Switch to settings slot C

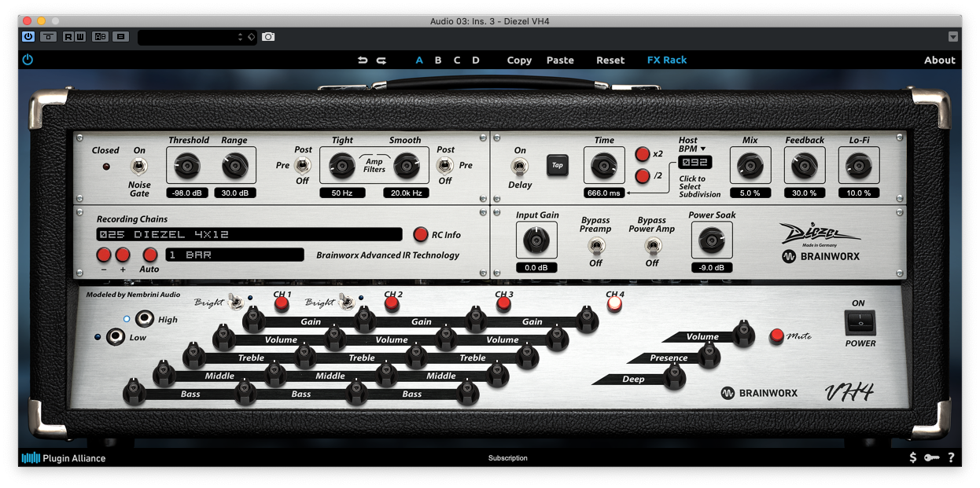pyautogui.click(x=457, y=60)
